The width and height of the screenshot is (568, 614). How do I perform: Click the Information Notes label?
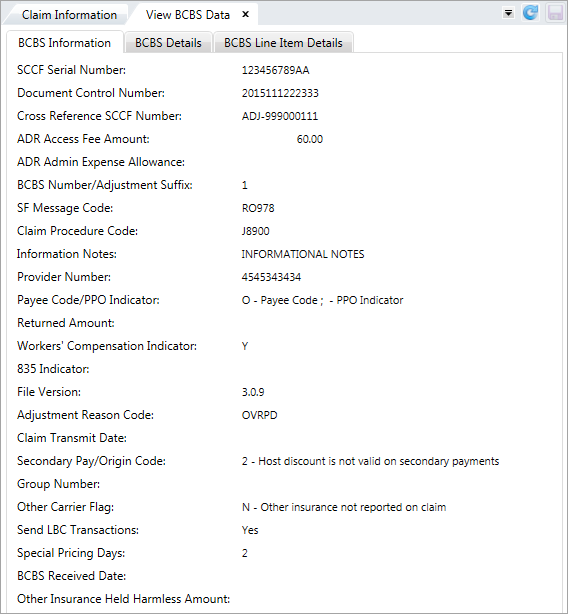point(67,254)
